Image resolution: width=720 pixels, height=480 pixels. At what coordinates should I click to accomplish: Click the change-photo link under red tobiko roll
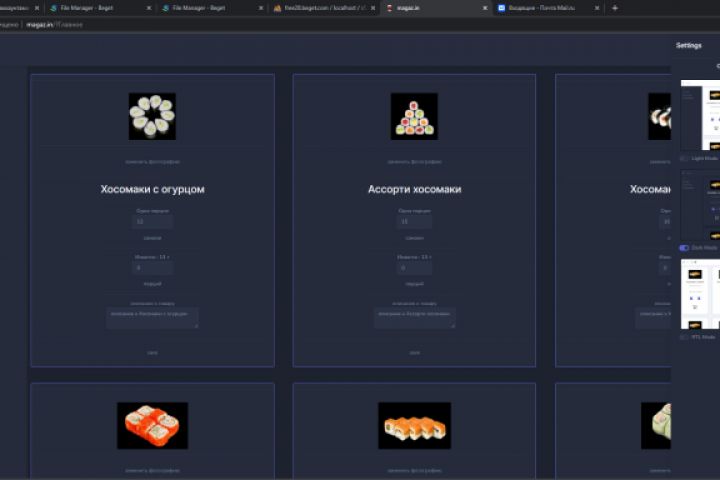[x=152, y=470]
